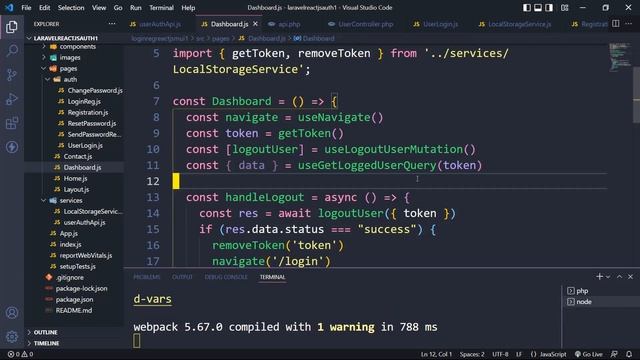This screenshot has width=640, height=360.
Task: Open the Manage settings gear
Action: (x=12, y=337)
